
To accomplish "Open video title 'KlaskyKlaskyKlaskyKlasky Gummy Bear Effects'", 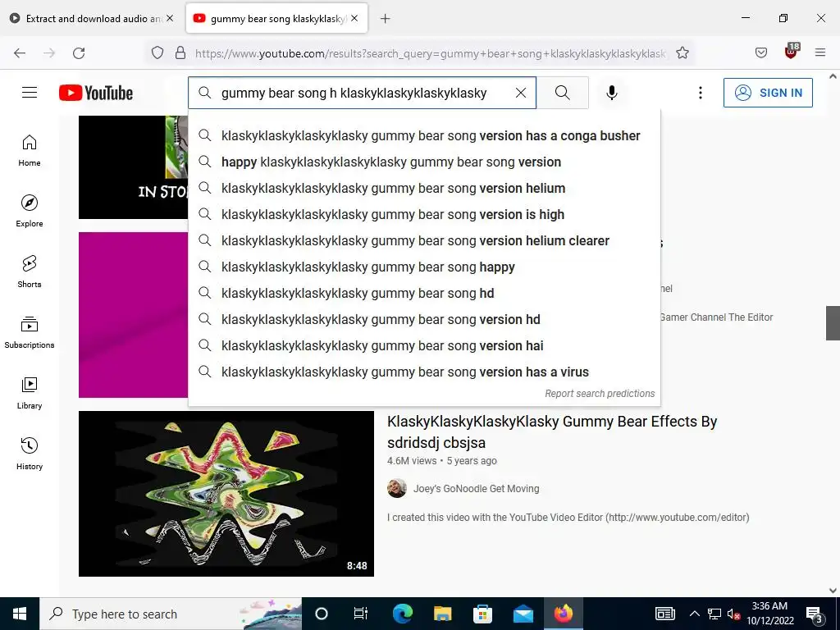I will coord(552,431).
